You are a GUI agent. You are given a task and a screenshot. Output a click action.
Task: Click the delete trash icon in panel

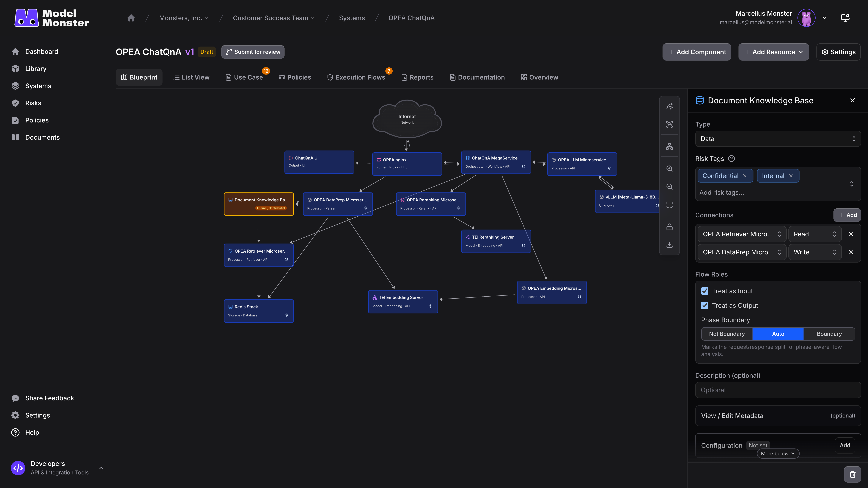coord(852,475)
